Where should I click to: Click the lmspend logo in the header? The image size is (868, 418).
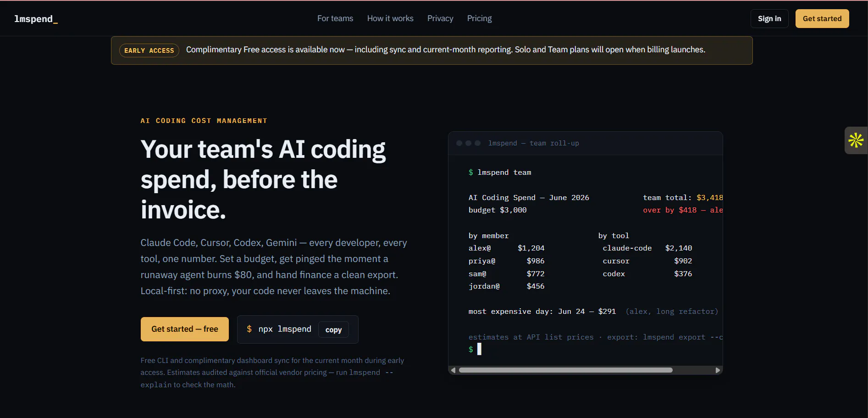36,19
